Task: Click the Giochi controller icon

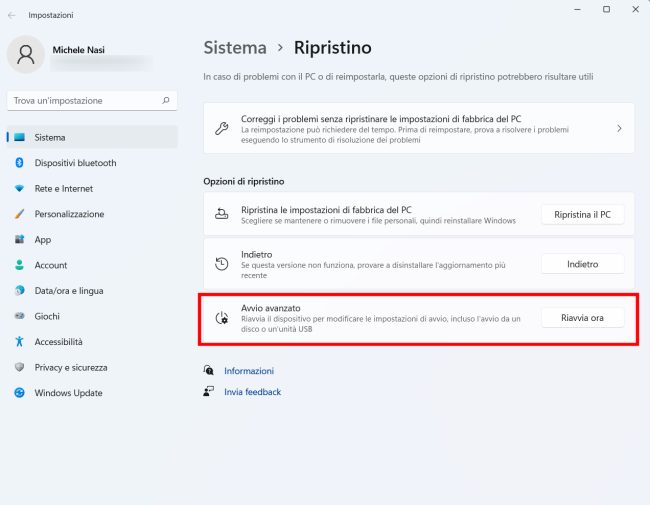Action: (x=19, y=316)
